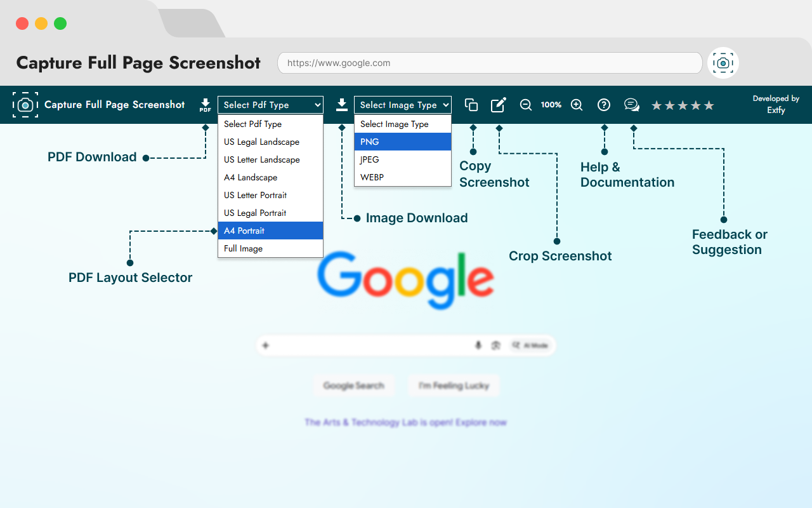Zoom out with the minus magnifier
The image size is (812, 508).
click(526, 105)
